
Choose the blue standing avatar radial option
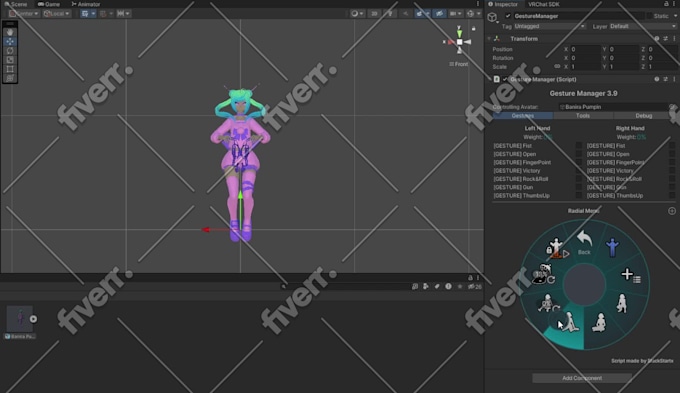[x=612, y=247]
